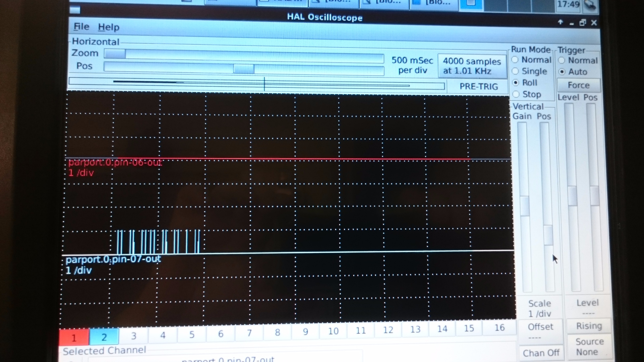Select channel 3
The width and height of the screenshot is (644, 362).
tap(133, 336)
